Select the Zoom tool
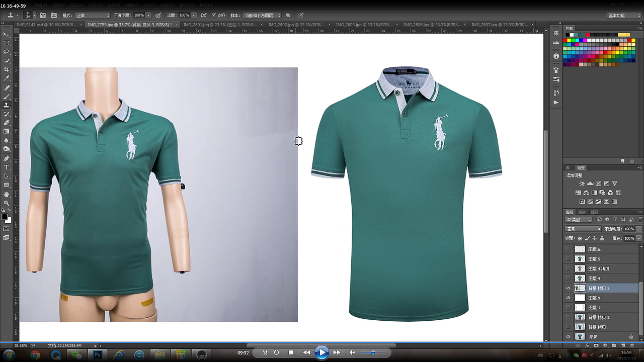The height and width of the screenshot is (362, 644). [x=7, y=203]
